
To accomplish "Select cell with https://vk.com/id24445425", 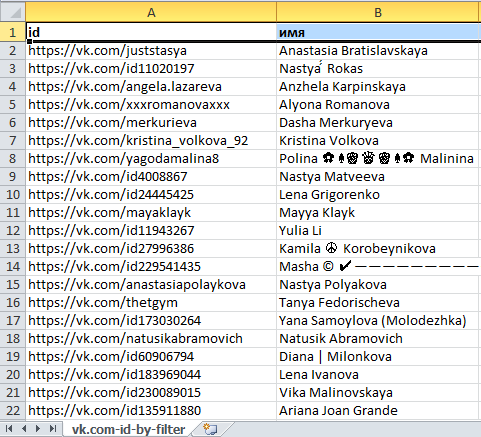I will [x=151, y=195].
